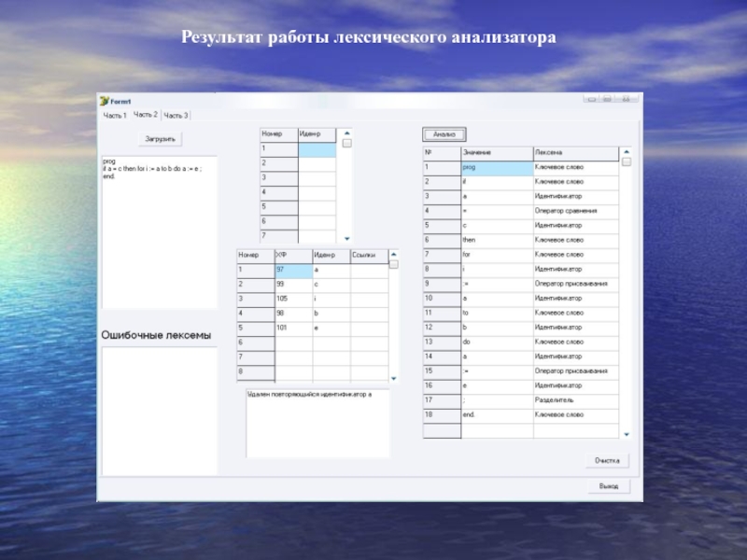Screen dimensions: 747x560
Task: Minimize the Form1 window
Action: coord(592,99)
